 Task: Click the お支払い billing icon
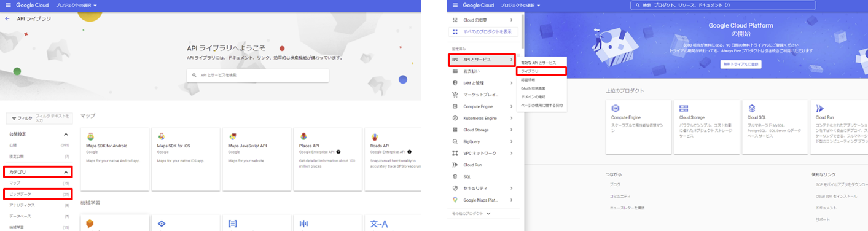455,71
